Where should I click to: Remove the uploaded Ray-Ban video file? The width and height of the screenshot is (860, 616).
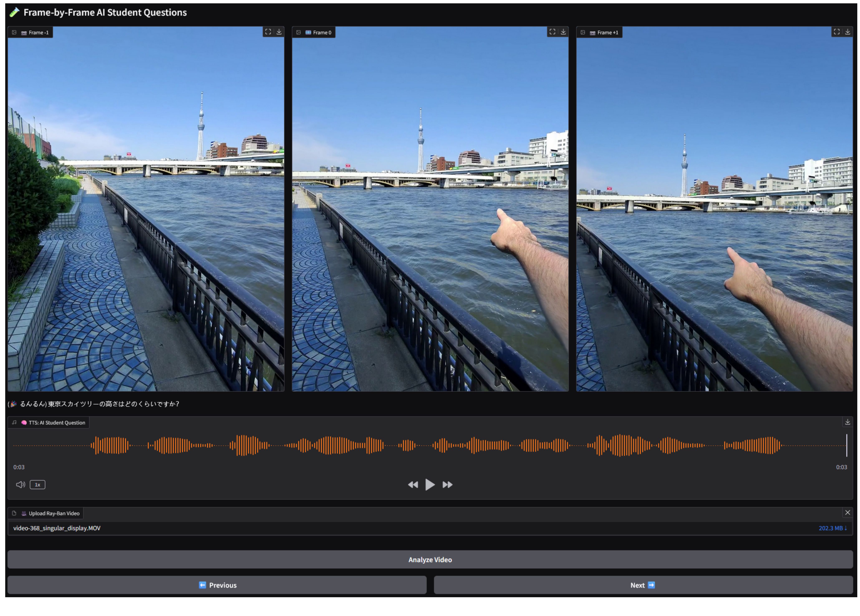click(x=847, y=513)
